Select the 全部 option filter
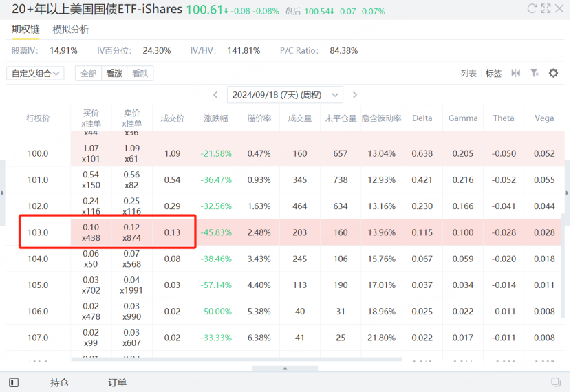Screen dimensions: 571x392 click(x=89, y=73)
